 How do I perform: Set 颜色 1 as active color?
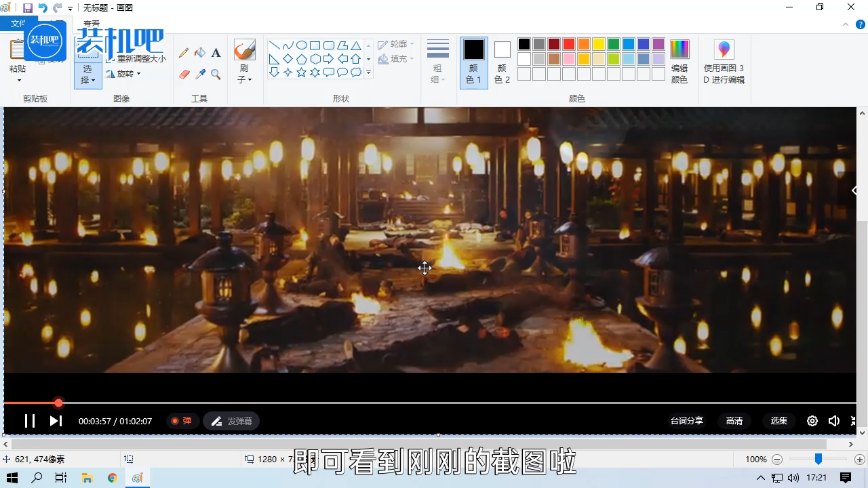[474, 62]
